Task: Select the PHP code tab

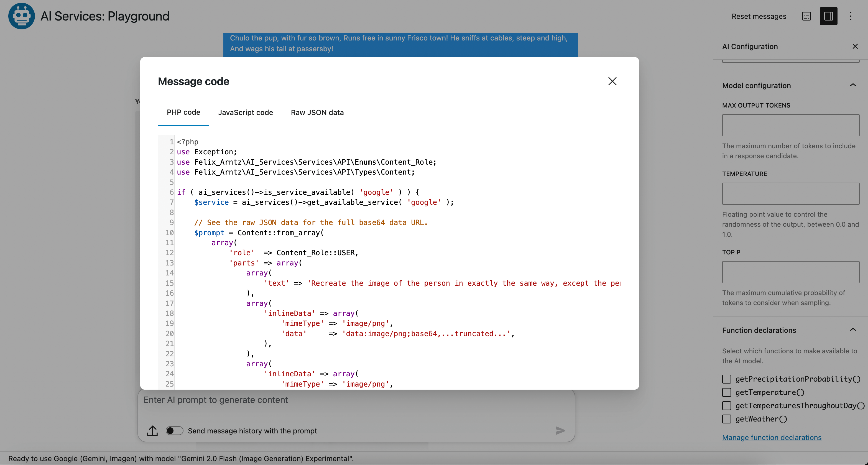Action: (x=183, y=113)
